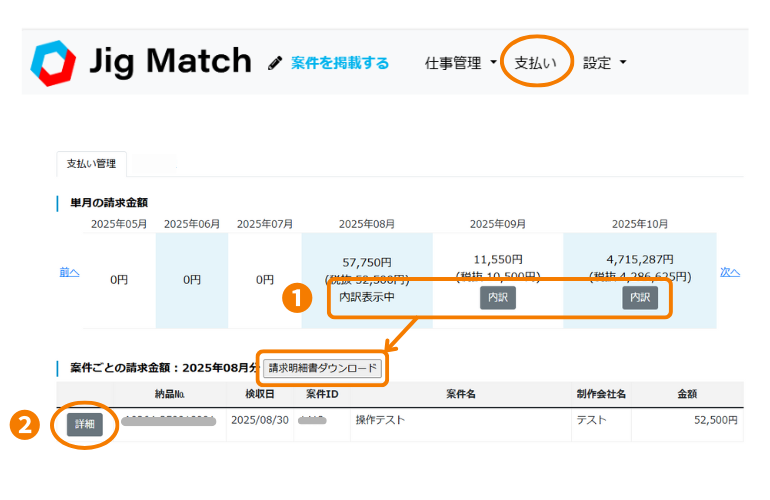Go to previous months via 前へ
This screenshot has height=500, width=770.
pos(69,271)
